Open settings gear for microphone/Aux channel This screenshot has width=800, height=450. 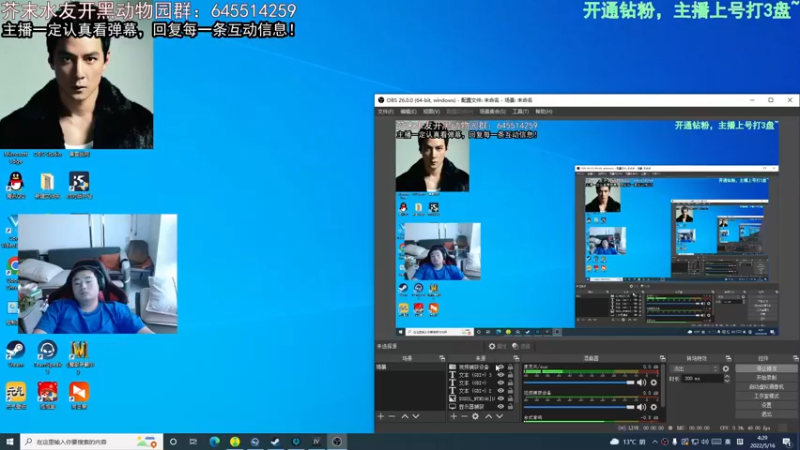coord(654,383)
